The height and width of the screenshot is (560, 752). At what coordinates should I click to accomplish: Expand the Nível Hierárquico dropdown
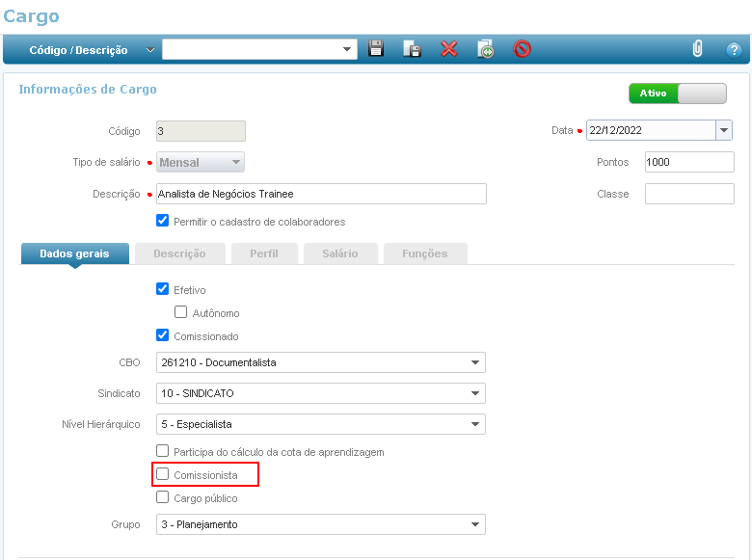pyautogui.click(x=475, y=424)
